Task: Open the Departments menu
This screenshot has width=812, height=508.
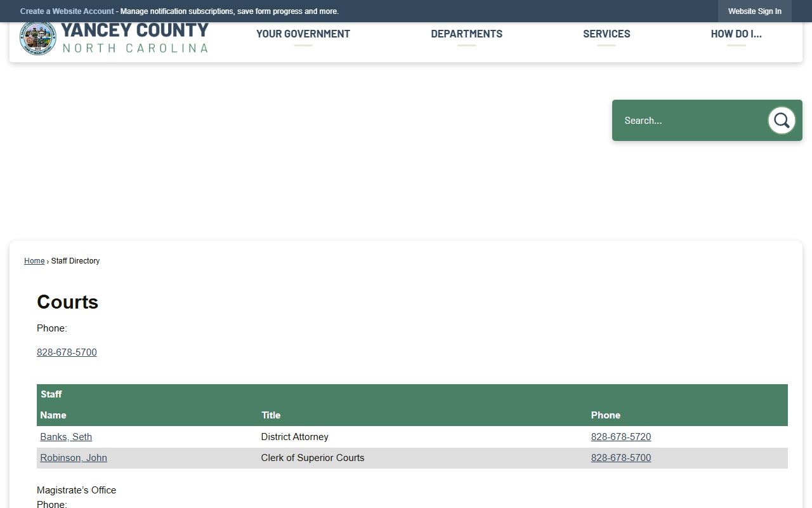Action: [466, 34]
